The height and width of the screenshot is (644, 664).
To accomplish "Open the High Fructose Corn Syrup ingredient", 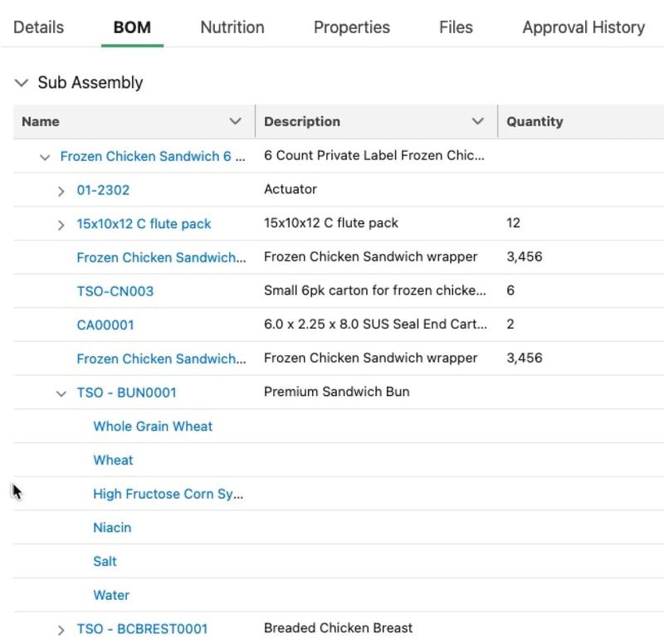I will pyautogui.click(x=168, y=494).
